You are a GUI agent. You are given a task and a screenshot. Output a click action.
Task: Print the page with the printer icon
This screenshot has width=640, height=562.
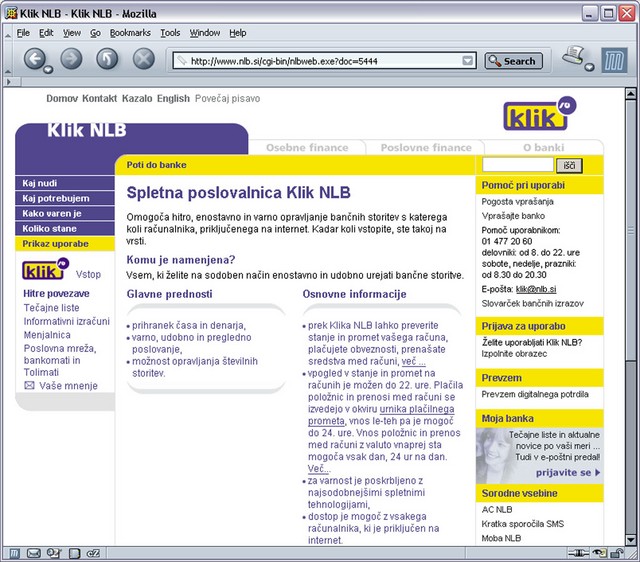click(574, 56)
